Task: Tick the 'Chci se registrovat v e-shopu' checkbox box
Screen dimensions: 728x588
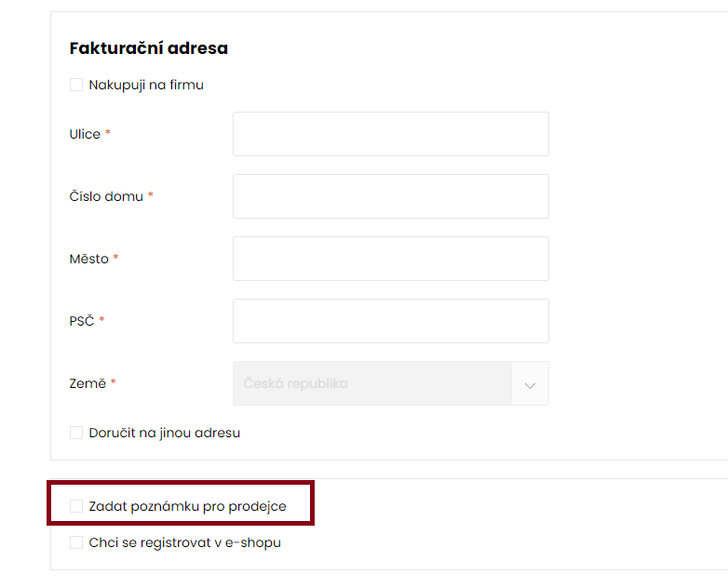Action: 76,542
